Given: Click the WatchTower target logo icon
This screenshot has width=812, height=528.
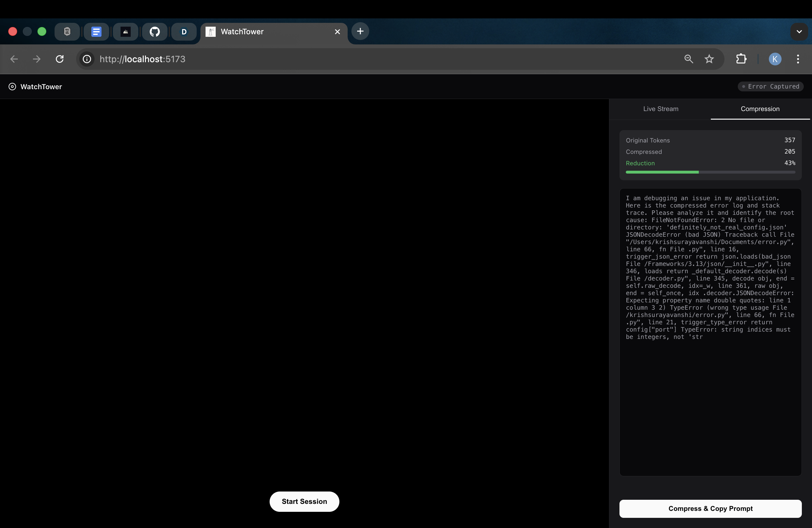Looking at the screenshot, I should coord(12,87).
